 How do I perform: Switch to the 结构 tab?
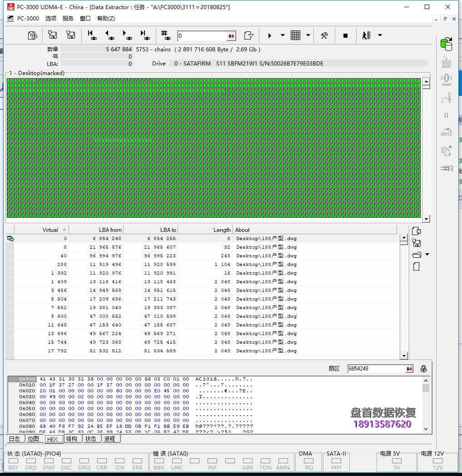[71, 439]
